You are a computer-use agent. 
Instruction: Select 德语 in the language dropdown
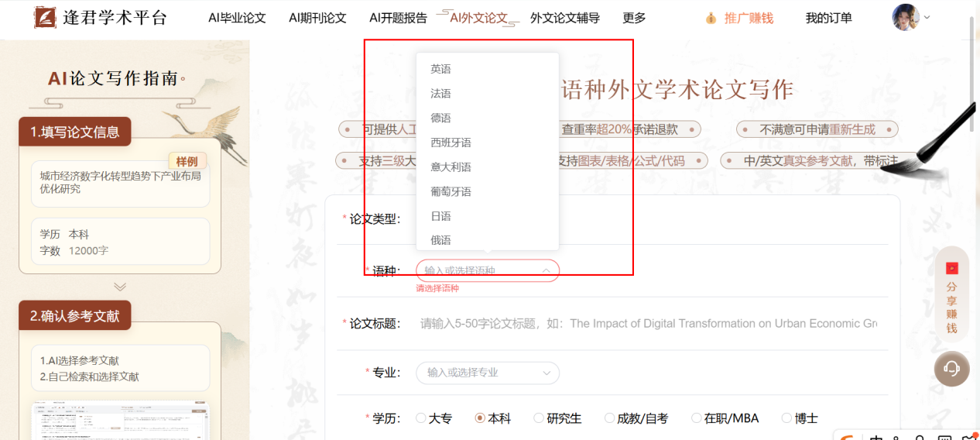[488, 118]
